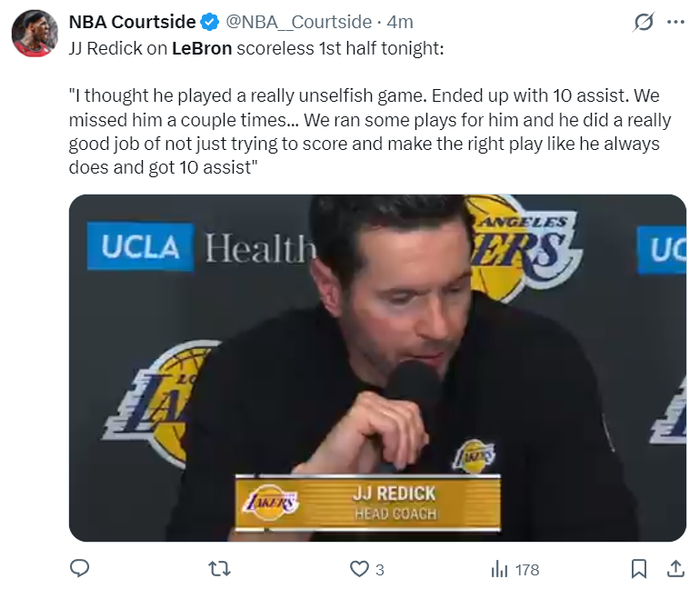The height and width of the screenshot is (589, 700).
Task: Repost this tweet using the arrows icon
Action: pyautogui.click(x=218, y=568)
